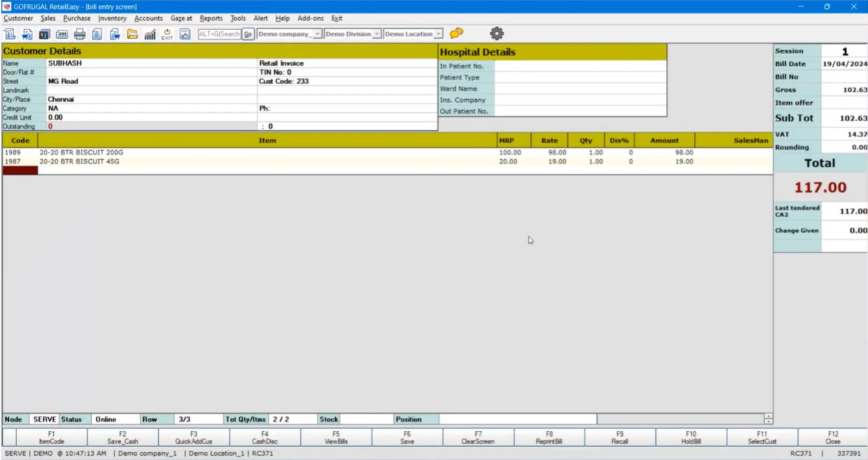This screenshot has width=868, height=460.
Task: Click the Out Patient No. field
Action: (x=580, y=111)
